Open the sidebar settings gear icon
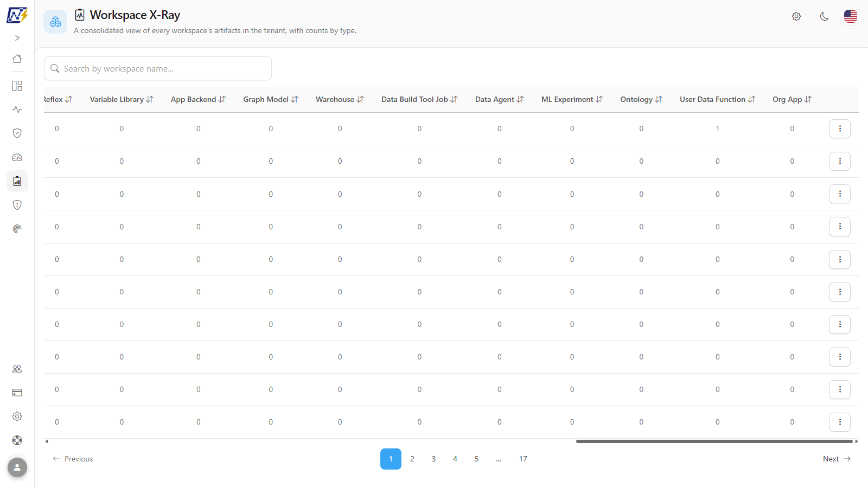This screenshot has height=488, width=868. pyautogui.click(x=17, y=416)
